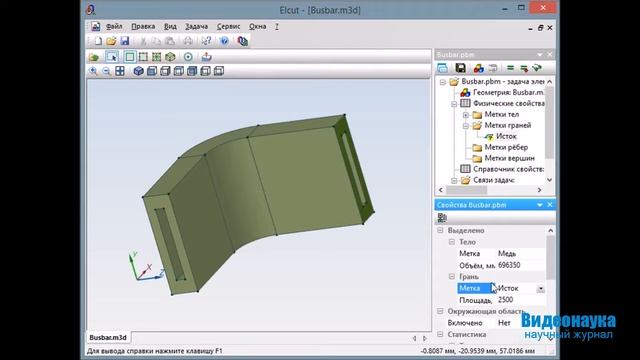640x360 pixels.
Task: Open the ? help menu
Action: (x=277, y=27)
